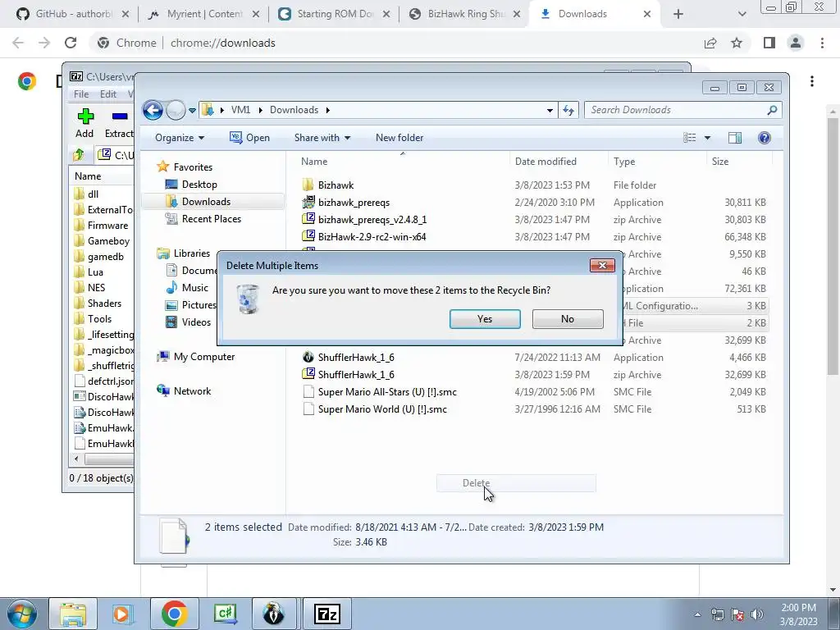Image resolution: width=840 pixels, height=630 pixels.
Task: Click the Search Downloads field
Action: (x=683, y=110)
